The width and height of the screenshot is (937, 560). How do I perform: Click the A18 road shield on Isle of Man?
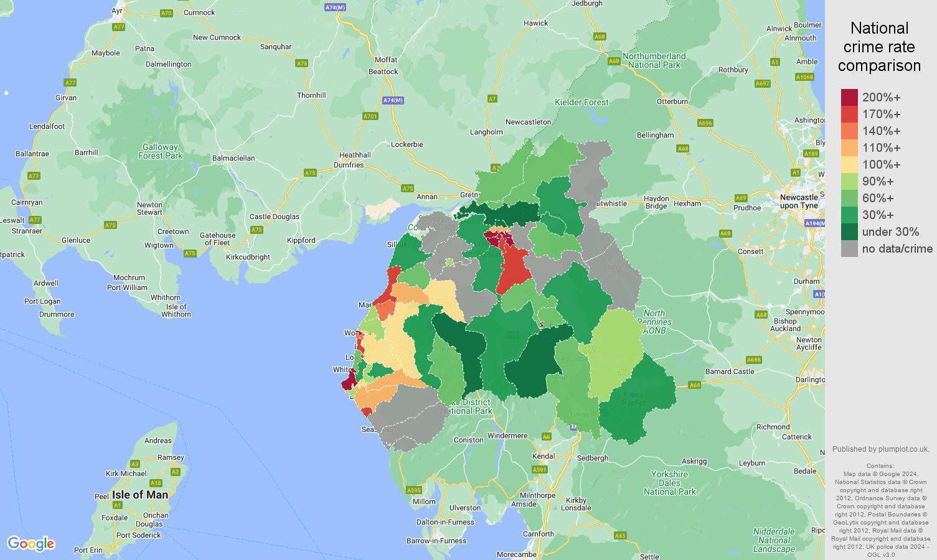(x=156, y=483)
